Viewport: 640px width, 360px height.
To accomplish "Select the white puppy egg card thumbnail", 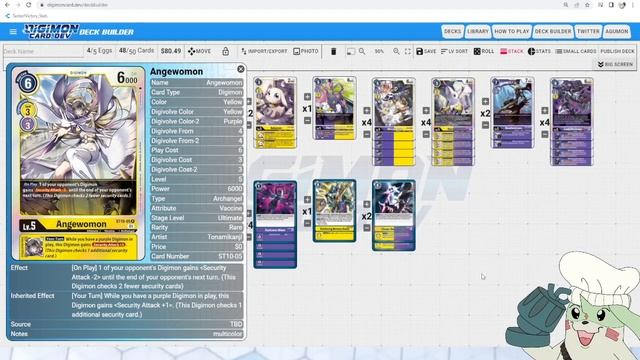I will pyautogui.click(x=275, y=112).
